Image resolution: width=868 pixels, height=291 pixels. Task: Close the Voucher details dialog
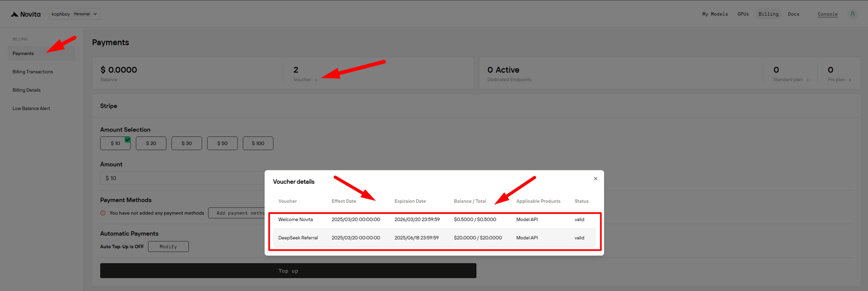coord(595,179)
